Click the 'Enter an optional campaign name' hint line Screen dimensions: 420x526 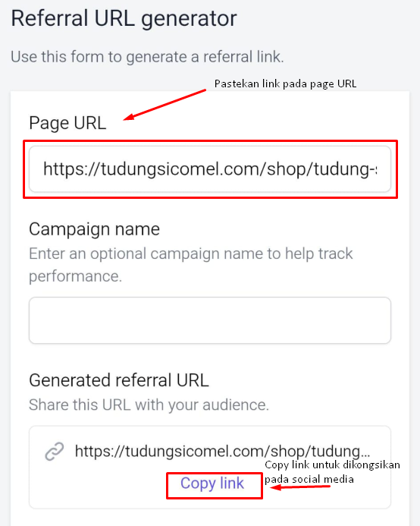(x=191, y=254)
